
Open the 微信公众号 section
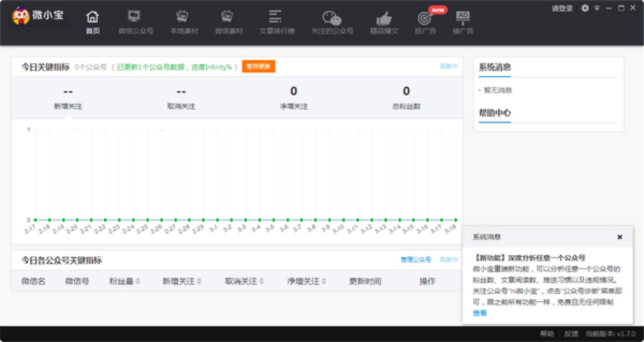coord(135,22)
